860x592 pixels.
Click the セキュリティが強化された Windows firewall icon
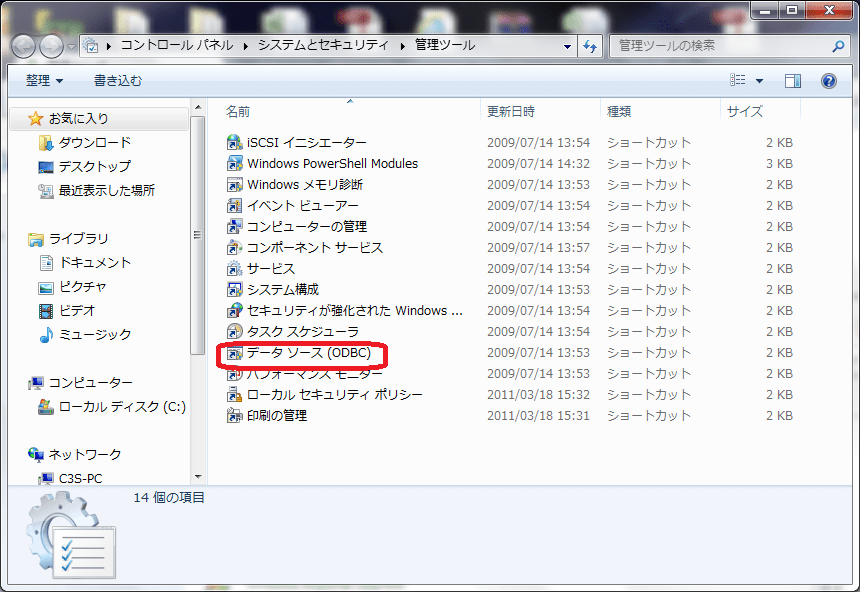coord(234,311)
